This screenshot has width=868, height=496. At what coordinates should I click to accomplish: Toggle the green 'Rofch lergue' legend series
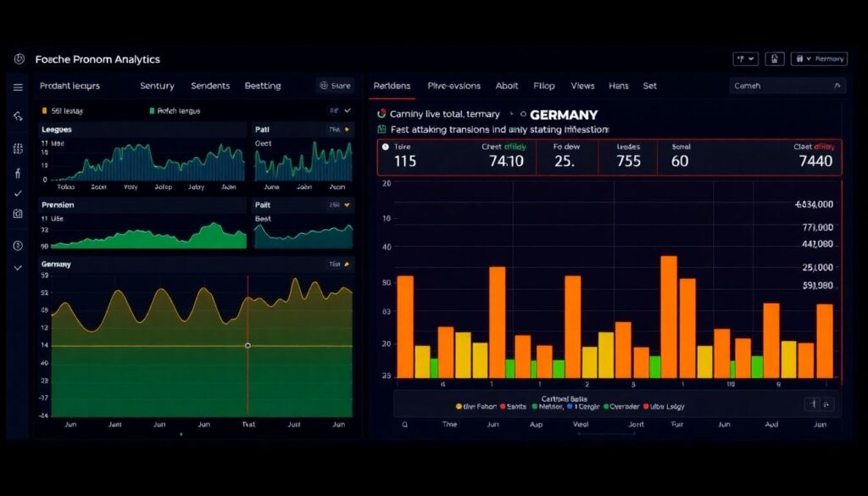152,110
